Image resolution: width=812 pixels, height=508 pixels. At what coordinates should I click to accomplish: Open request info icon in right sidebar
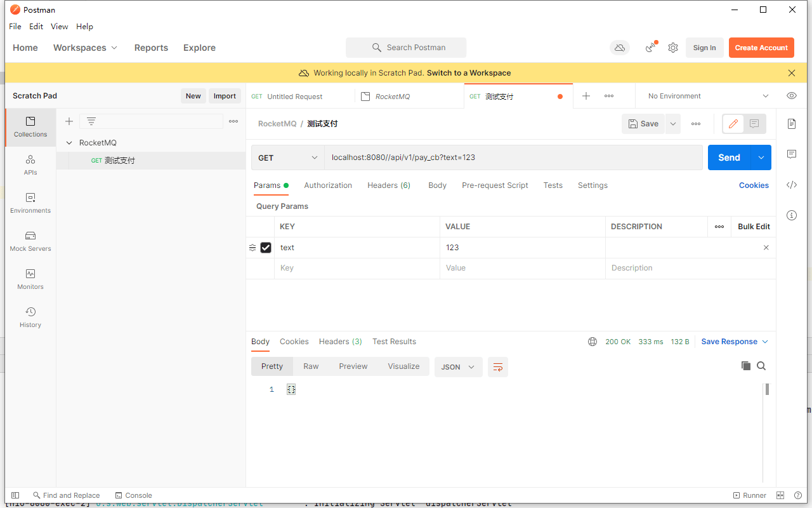pos(792,215)
